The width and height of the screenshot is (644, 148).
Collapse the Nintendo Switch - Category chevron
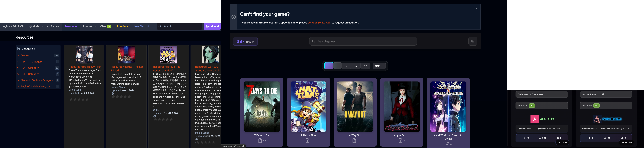click(18, 80)
